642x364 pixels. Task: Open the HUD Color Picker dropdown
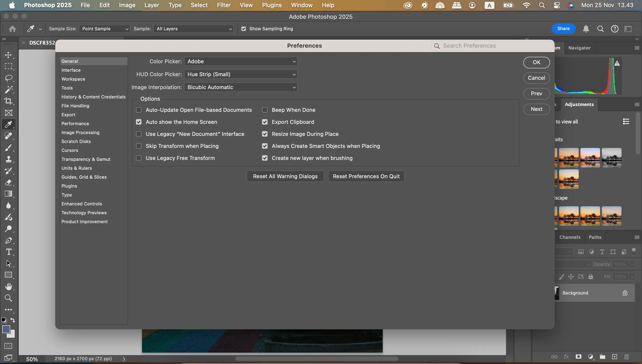coord(241,74)
